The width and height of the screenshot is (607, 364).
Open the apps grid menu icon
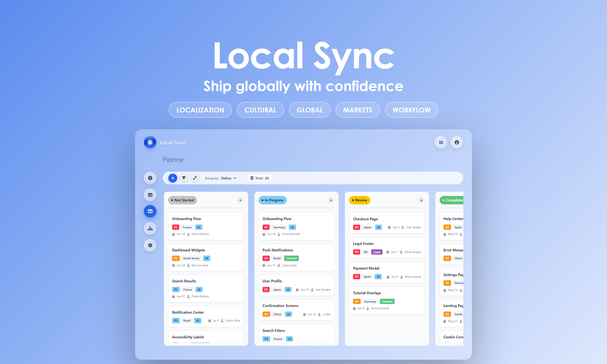point(441,142)
